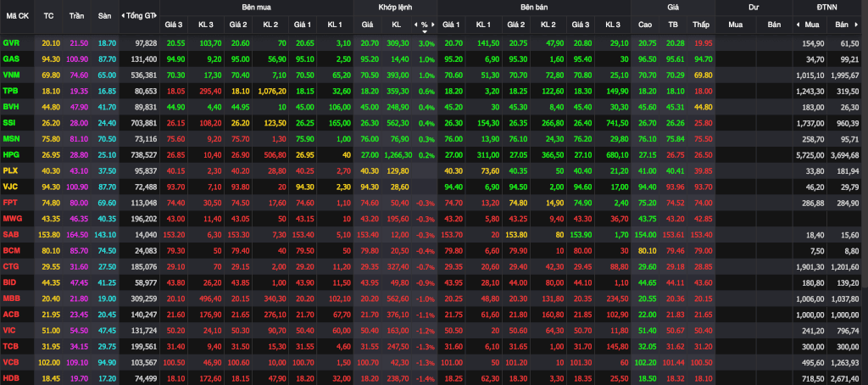Sort by TC reference price header
Screen dimensions: 868x385
pyautogui.click(x=48, y=16)
